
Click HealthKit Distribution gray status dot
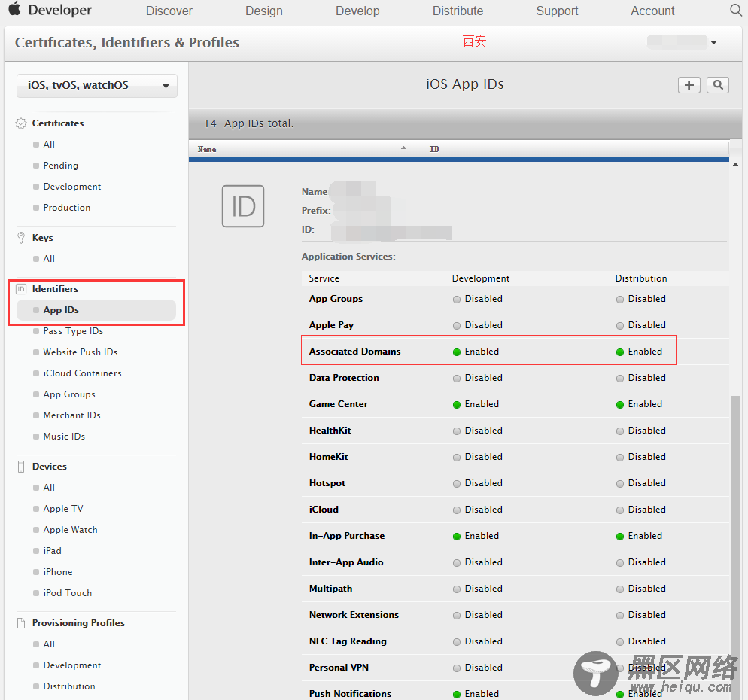pyautogui.click(x=619, y=431)
